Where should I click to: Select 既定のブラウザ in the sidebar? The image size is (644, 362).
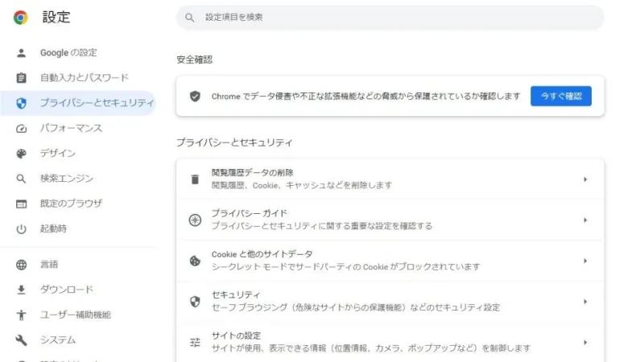71,204
